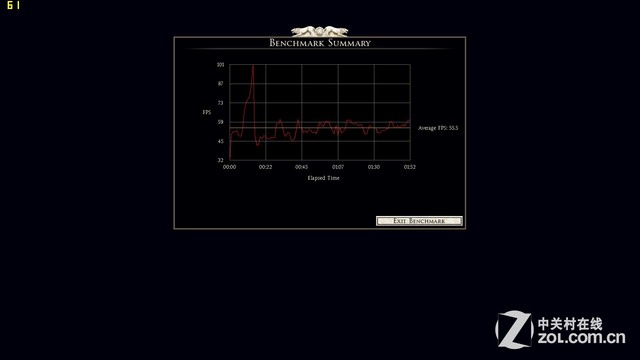
Task: Select the Average FPS: 55.5 label
Action: (438, 128)
